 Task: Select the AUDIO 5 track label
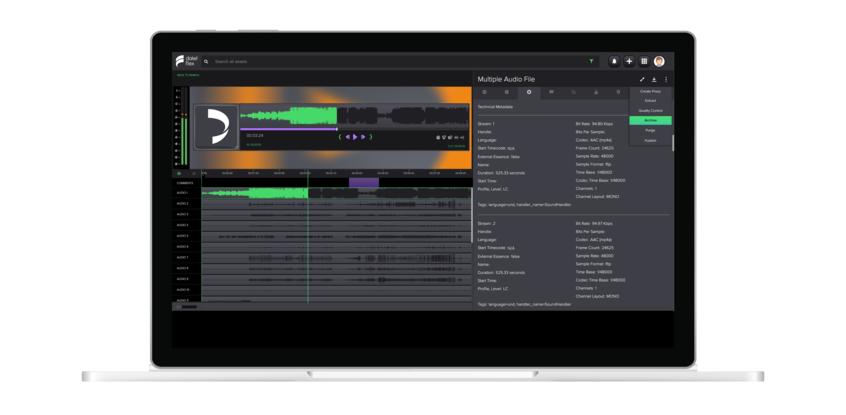182,236
